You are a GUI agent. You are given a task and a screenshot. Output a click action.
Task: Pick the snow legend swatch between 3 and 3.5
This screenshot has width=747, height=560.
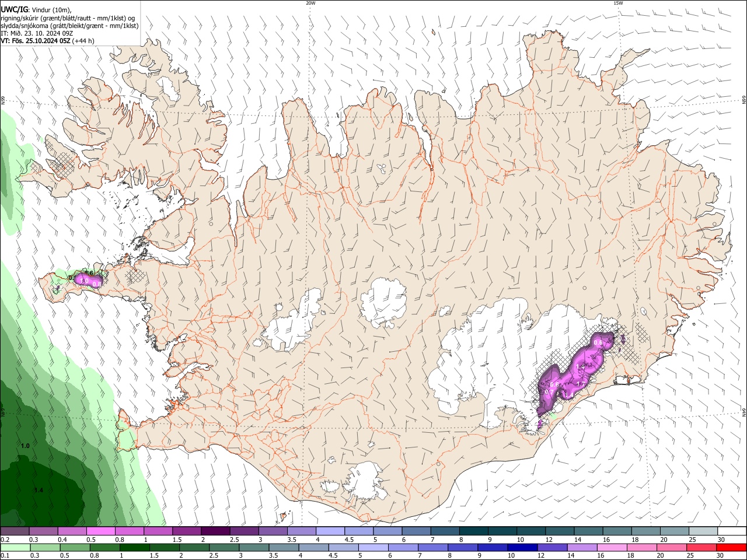pyautogui.click(x=273, y=531)
